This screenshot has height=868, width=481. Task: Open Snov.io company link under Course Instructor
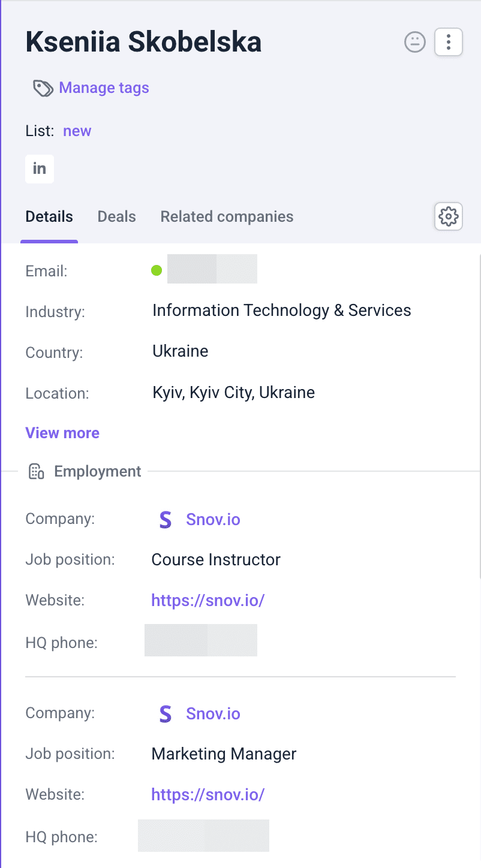coord(213,520)
